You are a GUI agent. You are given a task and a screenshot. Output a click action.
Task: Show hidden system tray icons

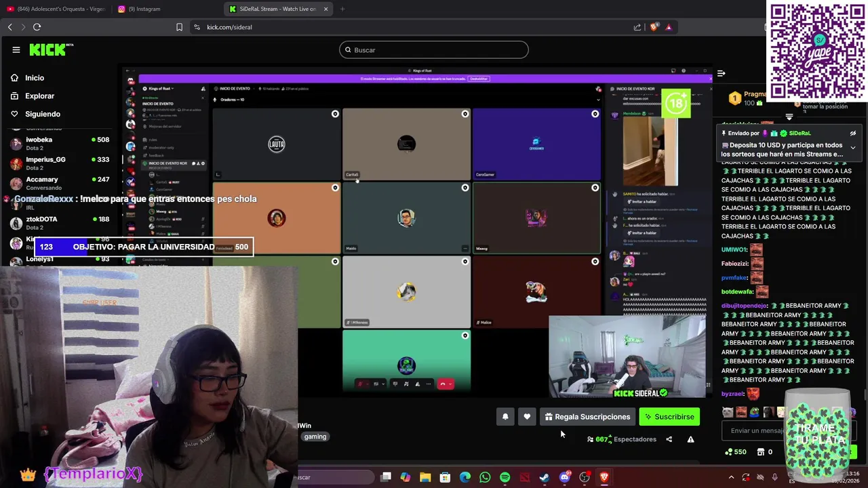coord(731,477)
